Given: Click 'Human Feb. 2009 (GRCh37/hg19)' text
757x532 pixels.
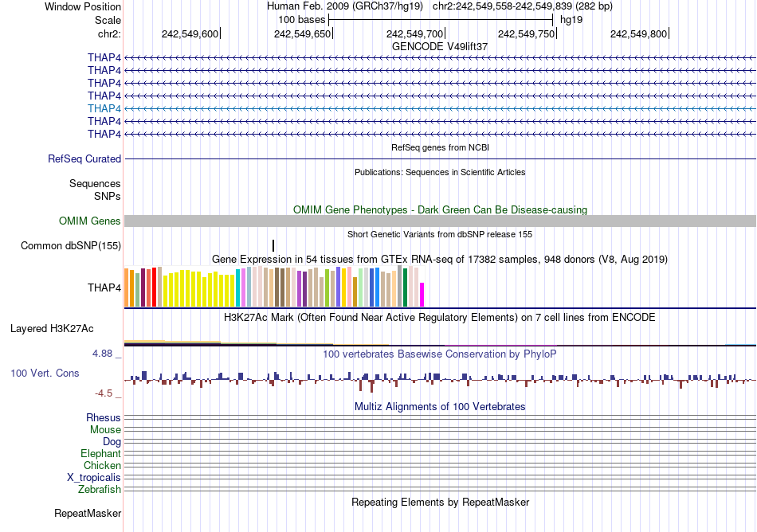Looking at the screenshot, I should pyautogui.click(x=345, y=6).
